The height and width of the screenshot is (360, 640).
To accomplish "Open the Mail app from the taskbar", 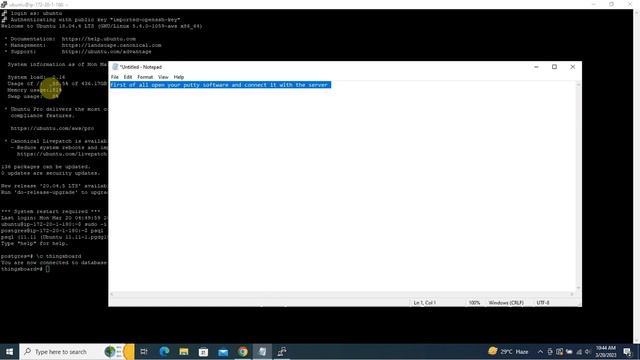I will 223,351.
